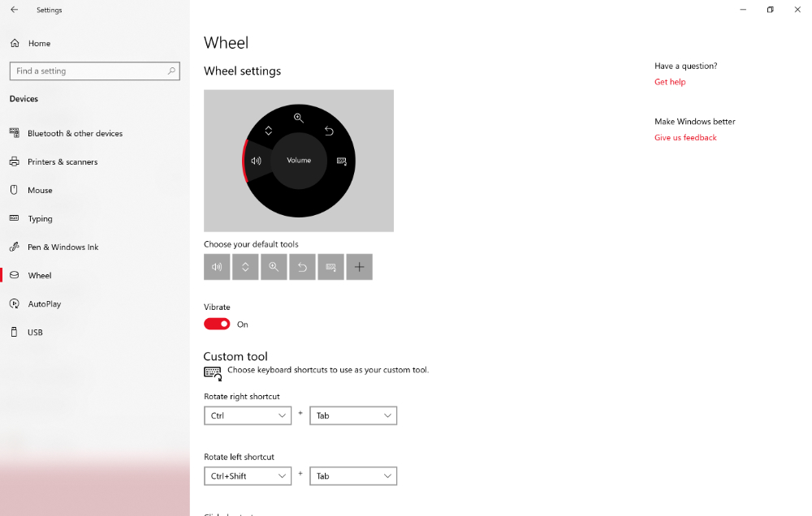Open the Tab dropdown for rotate right shortcut

(x=353, y=415)
